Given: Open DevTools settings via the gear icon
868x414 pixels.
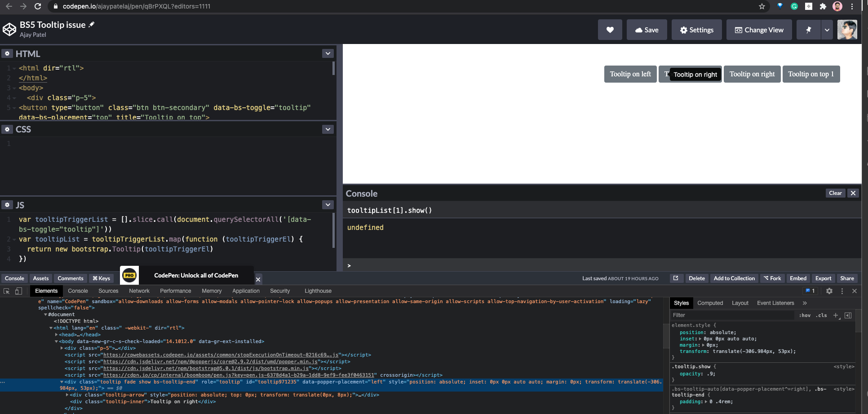Looking at the screenshot, I should pyautogui.click(x=829, y=291).
